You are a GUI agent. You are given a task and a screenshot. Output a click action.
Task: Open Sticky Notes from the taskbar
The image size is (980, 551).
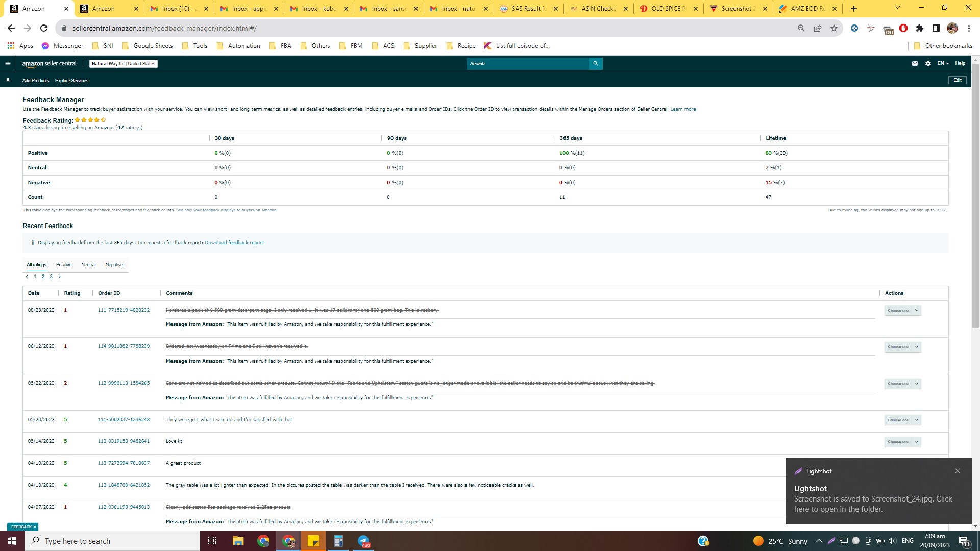[313, 541]
